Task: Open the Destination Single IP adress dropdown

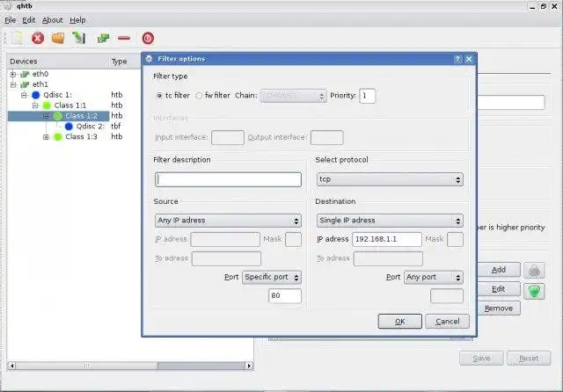Action: coord(390,221)
